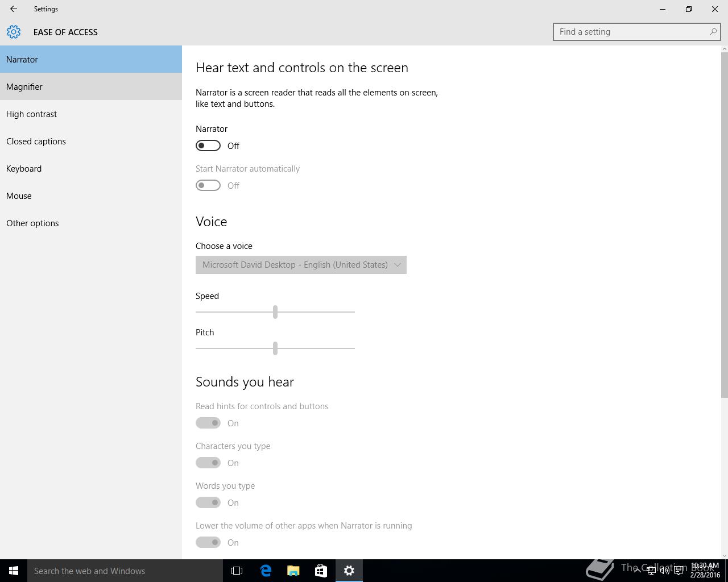728x582 pixels.
Task: Open the Choose a voice dropdown
Action: pos(301,265)
